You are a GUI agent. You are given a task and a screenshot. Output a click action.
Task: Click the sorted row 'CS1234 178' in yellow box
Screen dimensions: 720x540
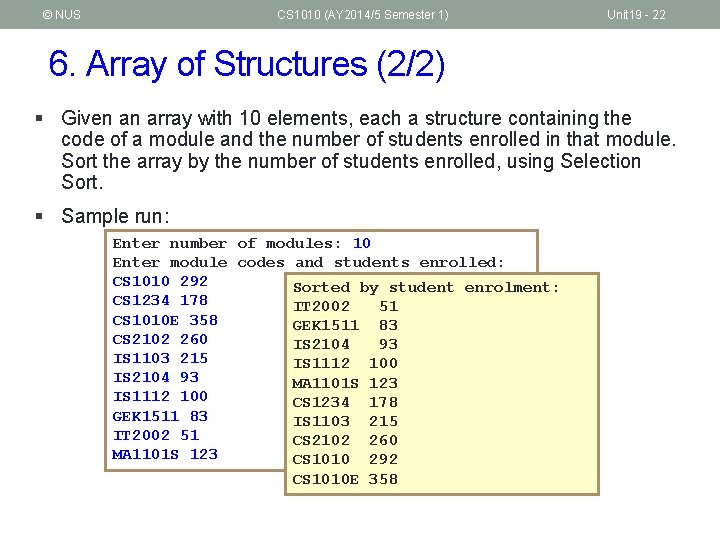click(x=345, y=403)
